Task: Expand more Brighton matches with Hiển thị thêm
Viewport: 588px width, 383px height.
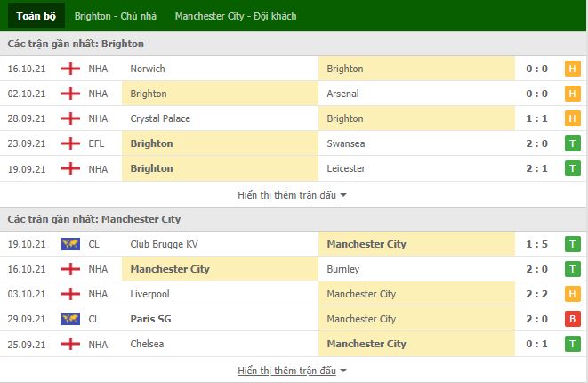Action: pyautogui.click(x=286, y=195)
